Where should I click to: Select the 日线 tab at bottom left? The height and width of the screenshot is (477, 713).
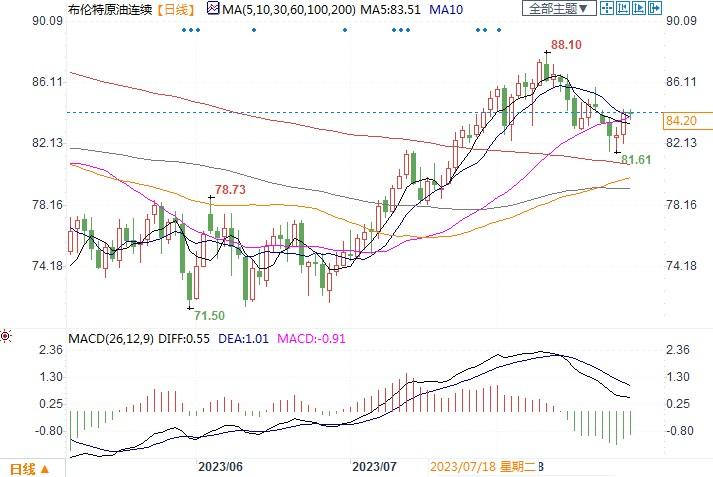coord(22,468)
